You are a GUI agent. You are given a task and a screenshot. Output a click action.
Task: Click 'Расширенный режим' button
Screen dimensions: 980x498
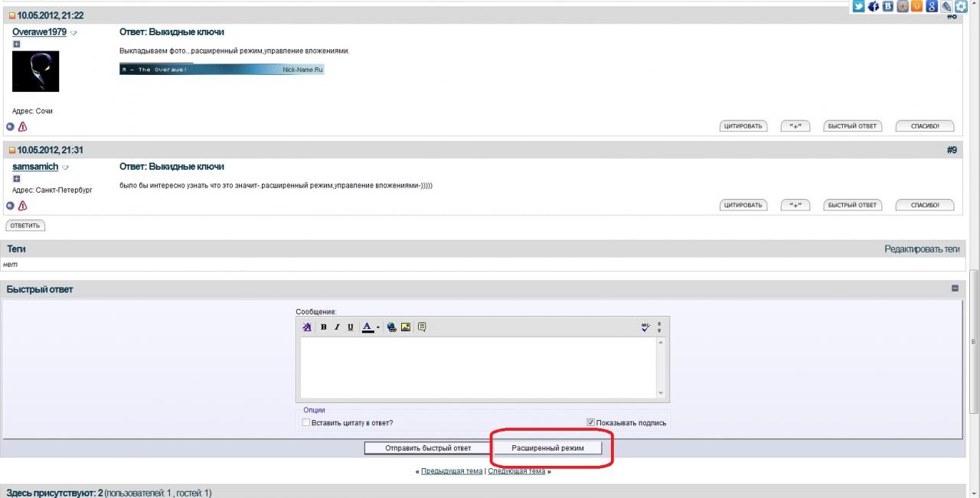click(547, 448)
